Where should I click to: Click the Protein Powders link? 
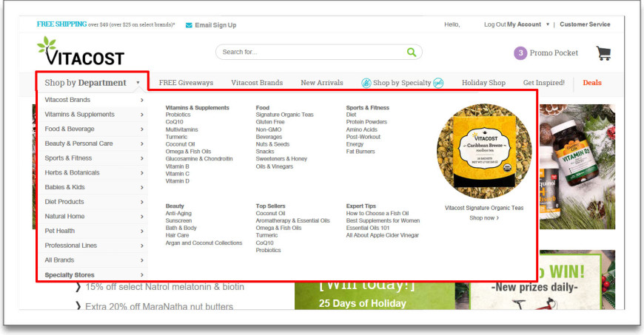click(366, 122)
